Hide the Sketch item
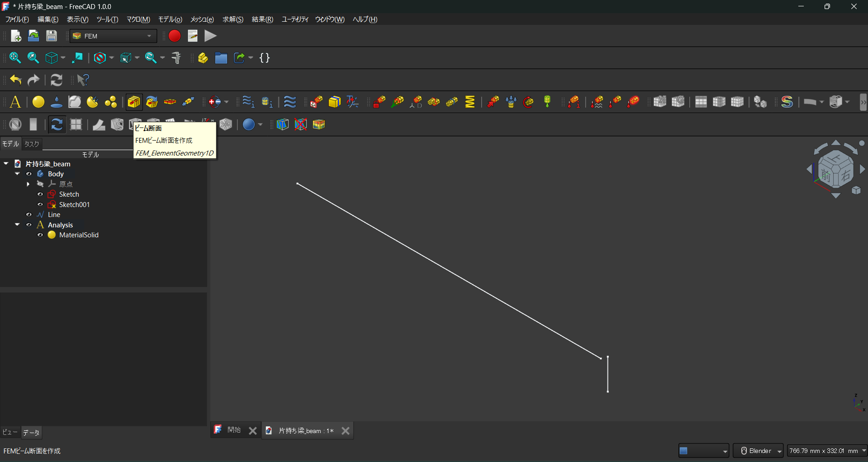Viewport: 868px width, 462px height. click(40, 194)
